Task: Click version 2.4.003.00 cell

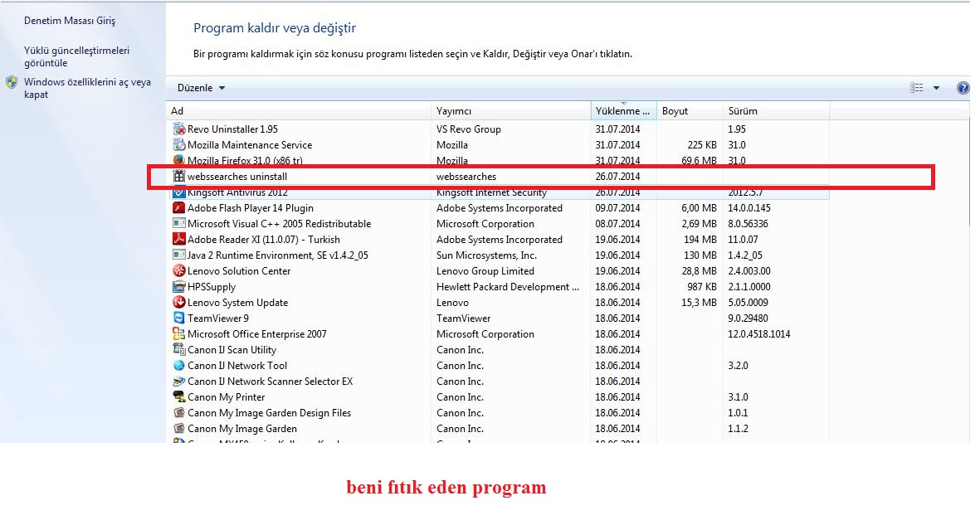Action: (x=749, y=270)
